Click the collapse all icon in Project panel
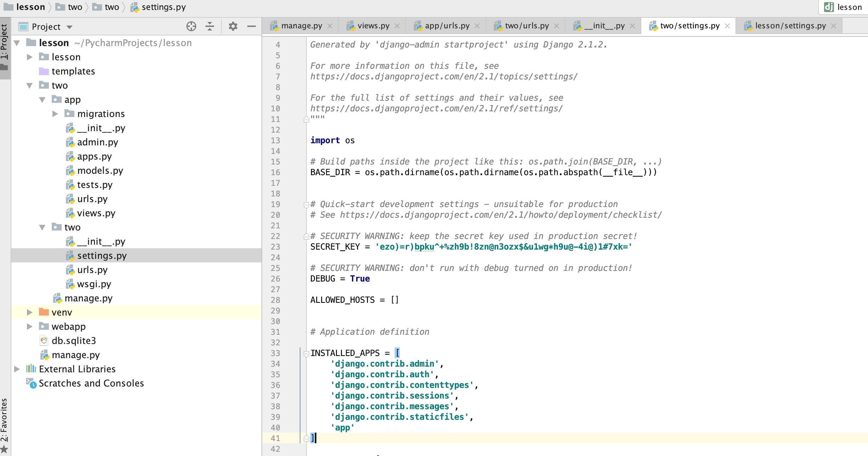This screenshot has height=456, width=868. pos(210,26)
